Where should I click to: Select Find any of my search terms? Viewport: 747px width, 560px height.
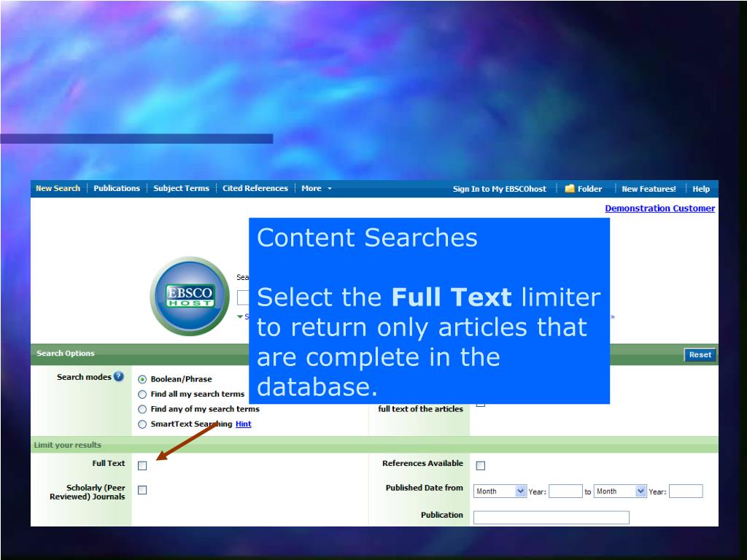point(142,409)
